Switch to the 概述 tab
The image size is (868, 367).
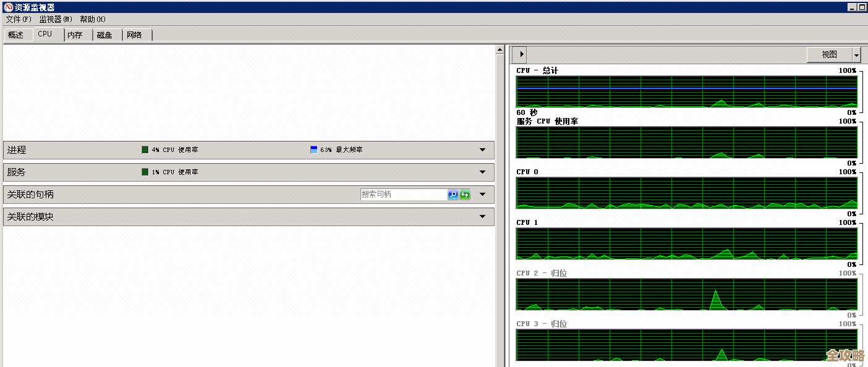16,35
